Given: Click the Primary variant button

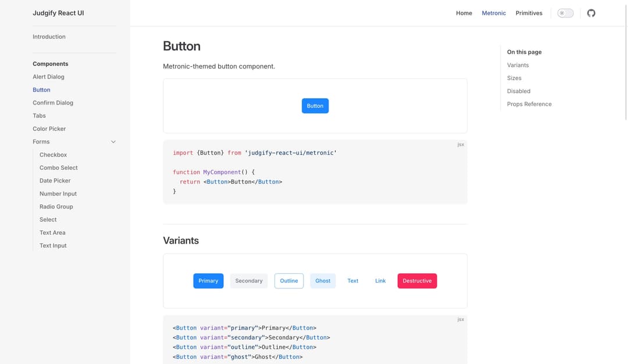Looking at the screenshot, I should [x=208, y=281].
